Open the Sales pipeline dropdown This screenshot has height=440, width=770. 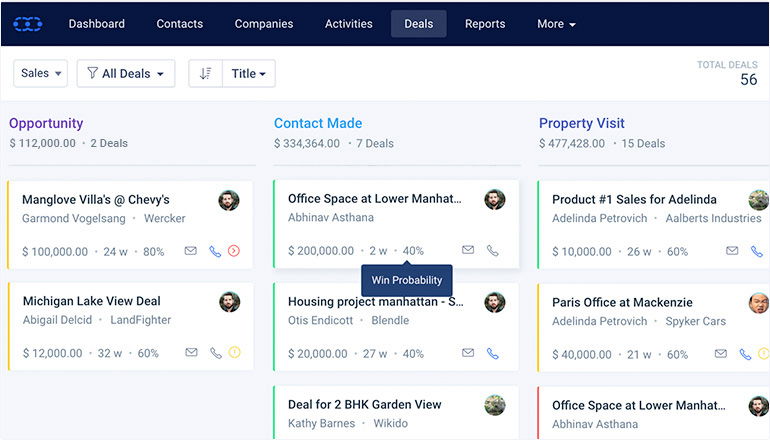(41, 74)
